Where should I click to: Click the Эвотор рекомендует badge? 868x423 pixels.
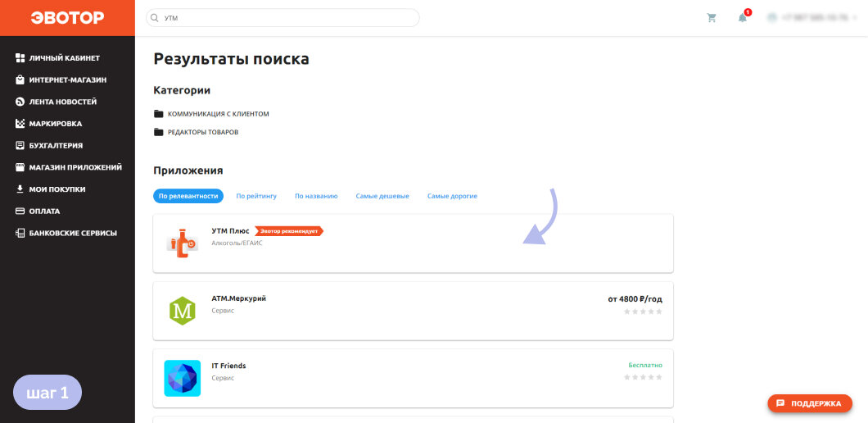point(289,231)
